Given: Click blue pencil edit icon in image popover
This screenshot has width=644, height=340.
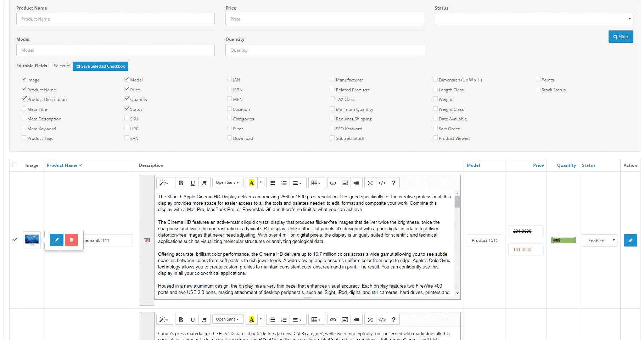Looking at the screenshot, I should pos(57,240).
